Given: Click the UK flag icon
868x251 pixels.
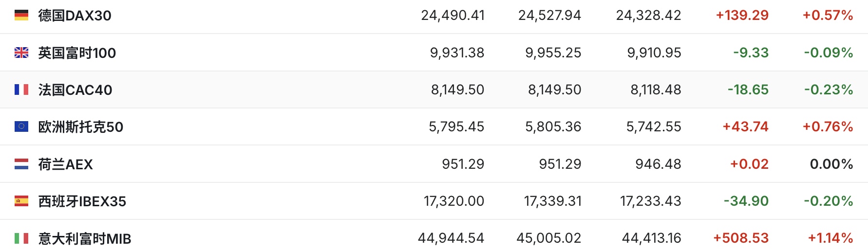Looking at the screenshot, I should [x=21, y=53].
